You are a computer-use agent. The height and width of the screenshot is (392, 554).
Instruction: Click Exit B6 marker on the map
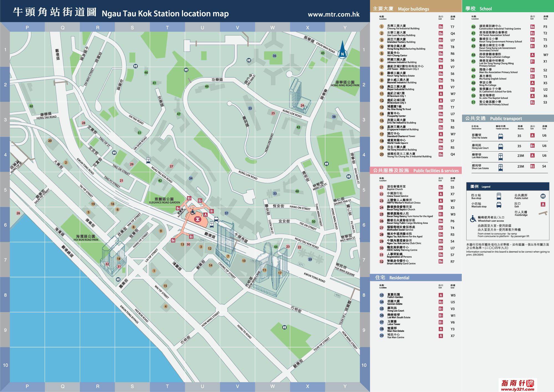coord(173,240)
